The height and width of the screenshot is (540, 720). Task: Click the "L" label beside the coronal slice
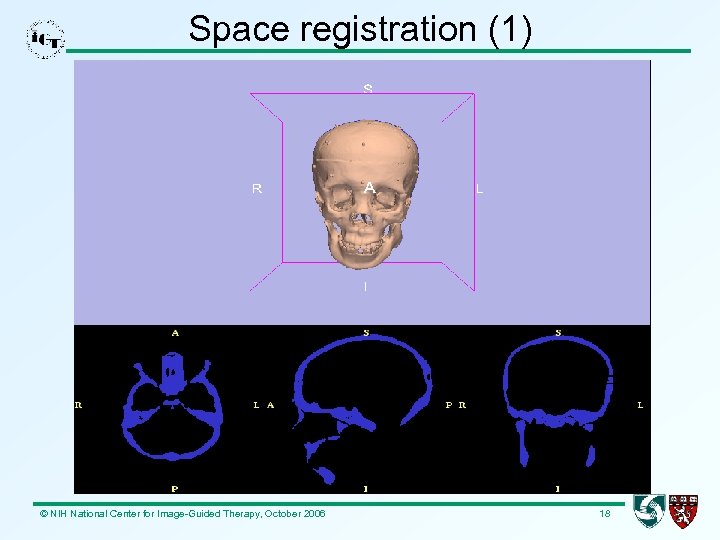click(x=640, y=405)
